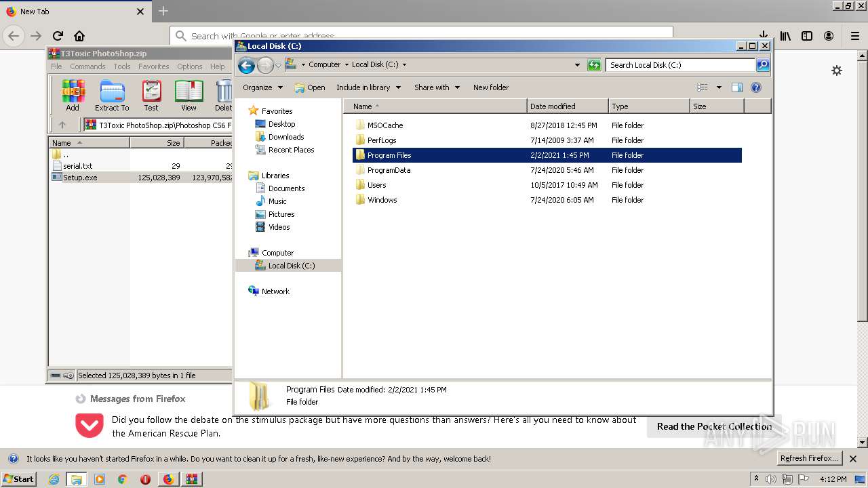Click the WinRAR Extract To icon
This screenshot has width=868, height=488.
112,95
